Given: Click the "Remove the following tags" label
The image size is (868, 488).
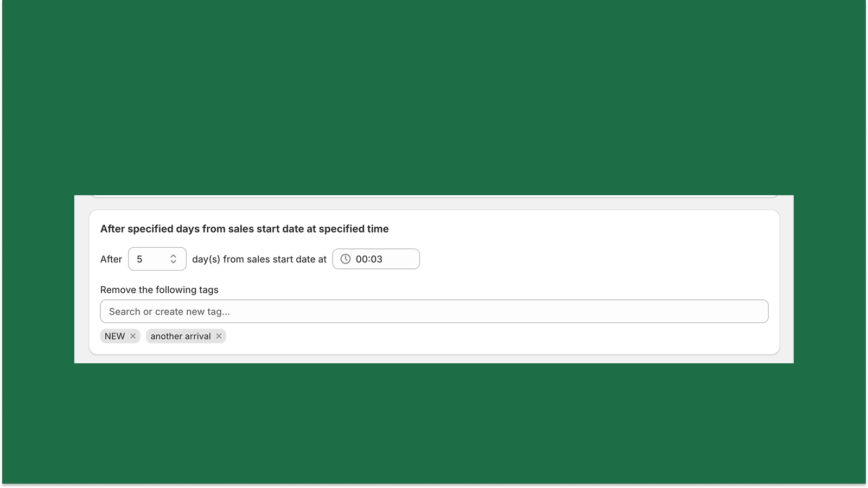Looking at the screenshot, I should [159, 290].
